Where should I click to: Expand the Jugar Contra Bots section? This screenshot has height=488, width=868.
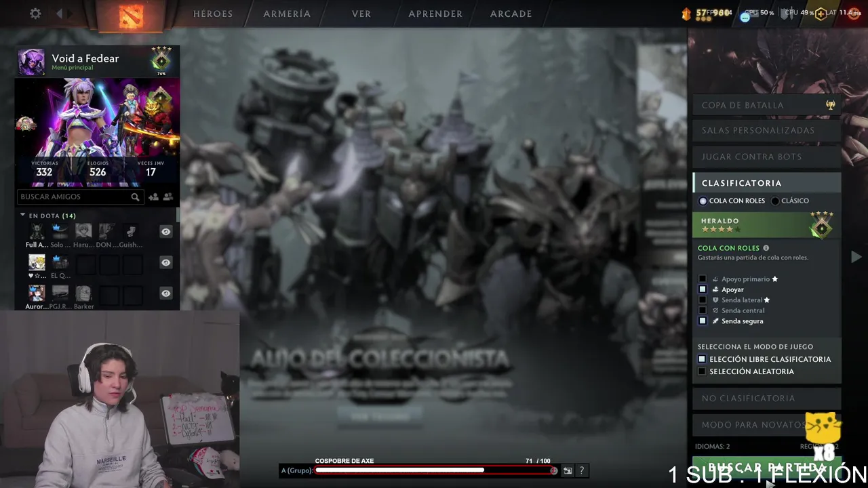[x=766, y=157]
